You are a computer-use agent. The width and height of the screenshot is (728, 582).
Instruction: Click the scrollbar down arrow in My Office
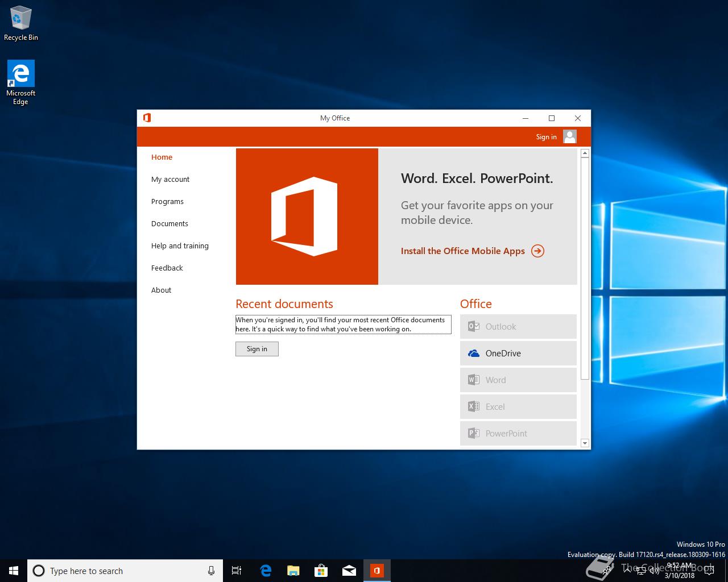pyautogui.click(x=585, y=443)
